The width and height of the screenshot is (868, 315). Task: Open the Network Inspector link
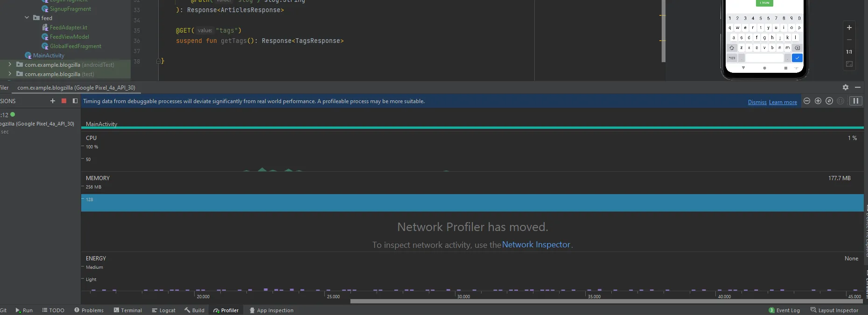coord(536,245)
